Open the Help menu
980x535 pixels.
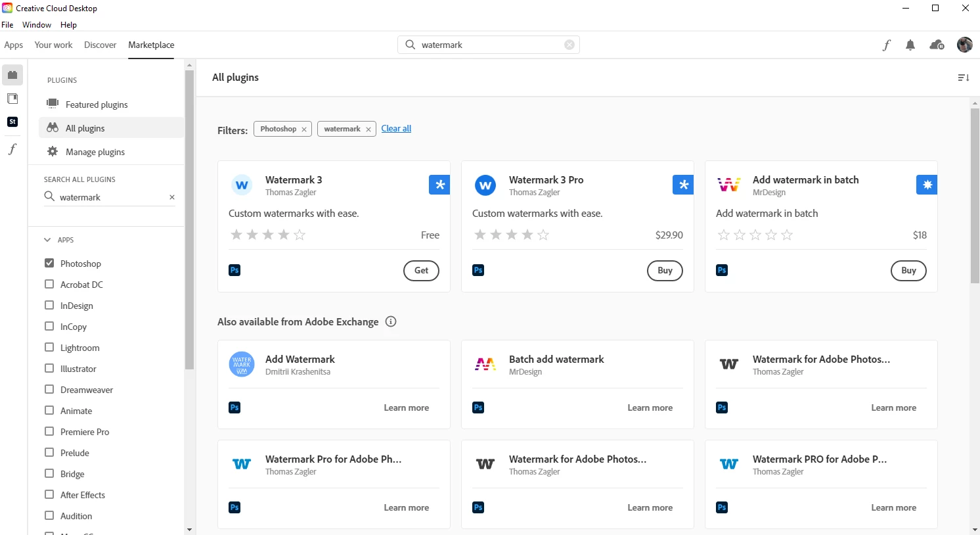point(68,25)
